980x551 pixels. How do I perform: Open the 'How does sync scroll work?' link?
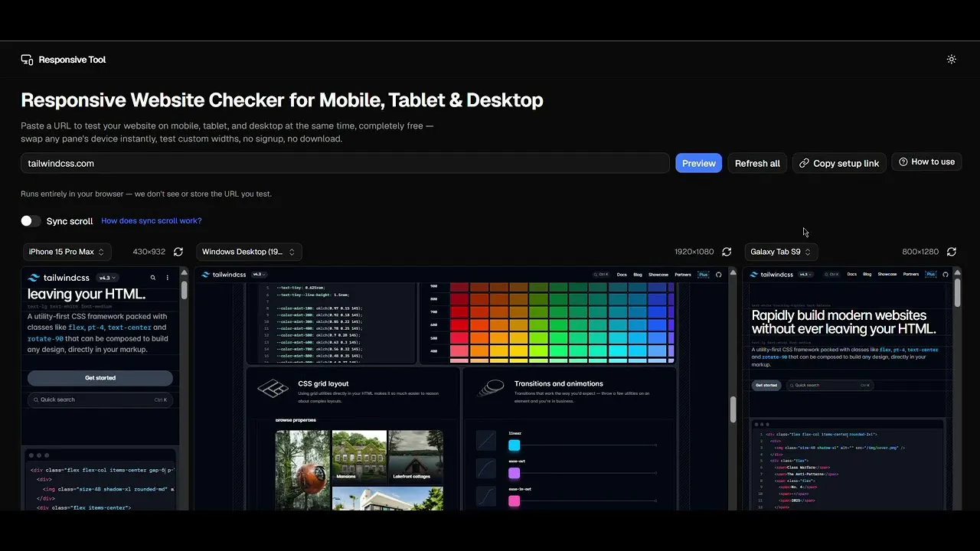pos(152,220)
